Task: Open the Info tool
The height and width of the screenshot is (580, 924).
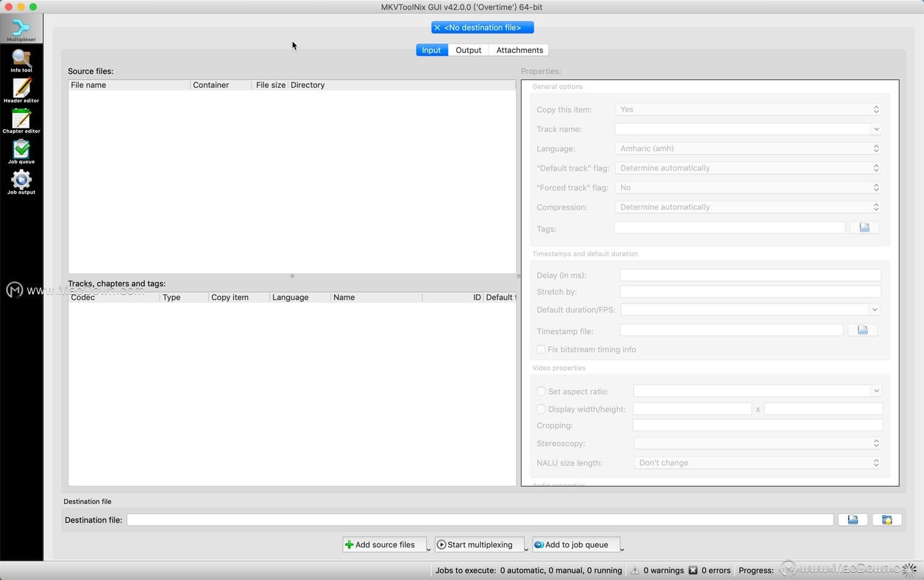Action: pos(21,60)
